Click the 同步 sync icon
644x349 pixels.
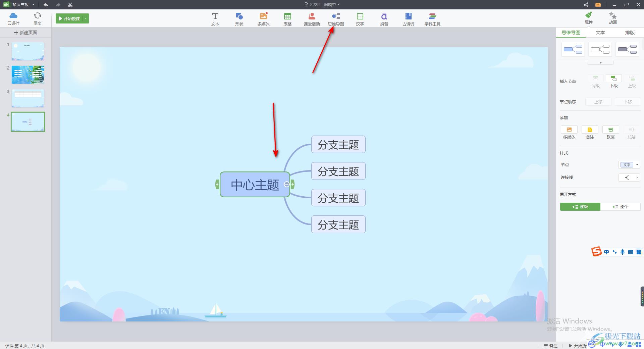click(38, 18)
